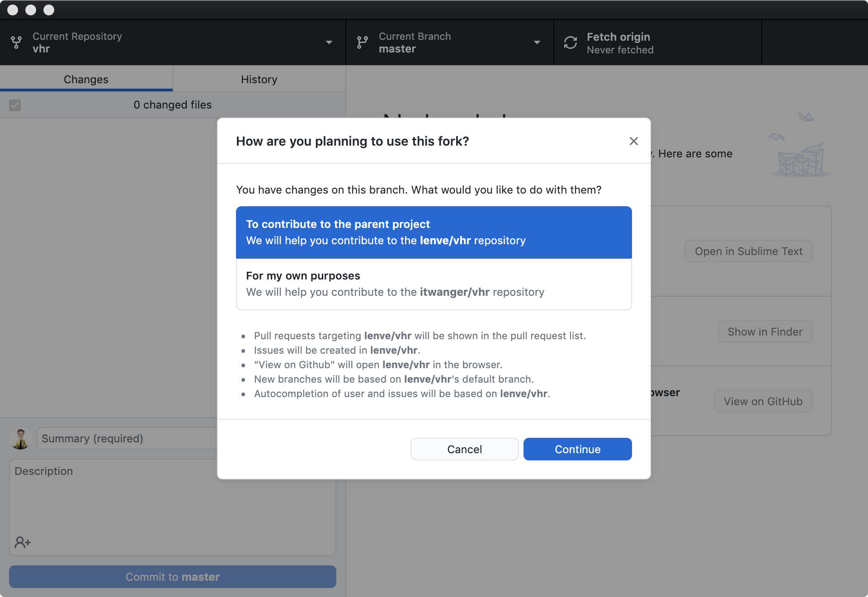Select 'To contribute to the parent project'
The width and height of the screenshot is (868, 597).
click(x=434, y=232)
